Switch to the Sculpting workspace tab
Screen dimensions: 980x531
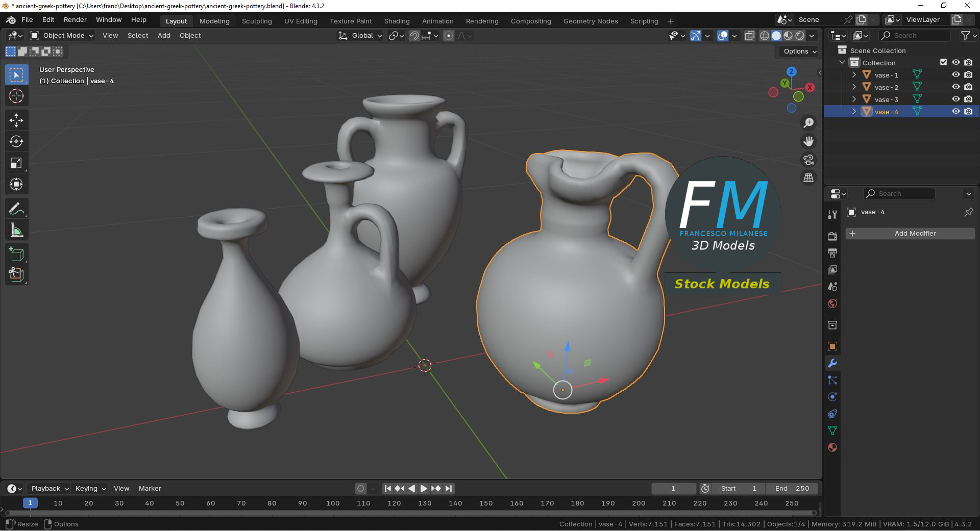point(257,21)
